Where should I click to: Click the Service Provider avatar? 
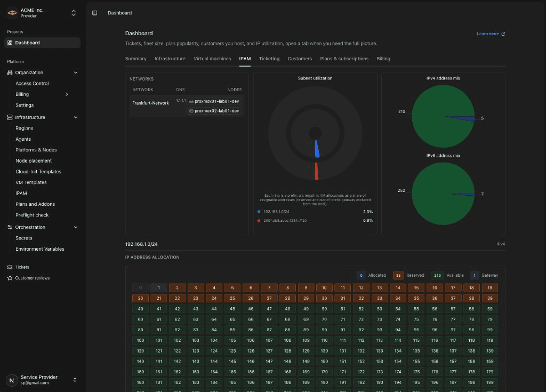pos(12,380)
